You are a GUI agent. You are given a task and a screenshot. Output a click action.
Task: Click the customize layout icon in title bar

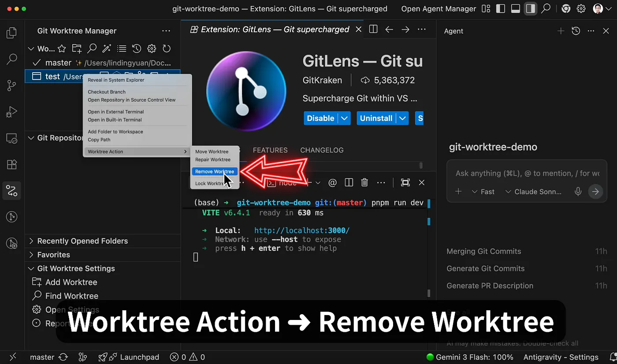[x=486, y=9]
